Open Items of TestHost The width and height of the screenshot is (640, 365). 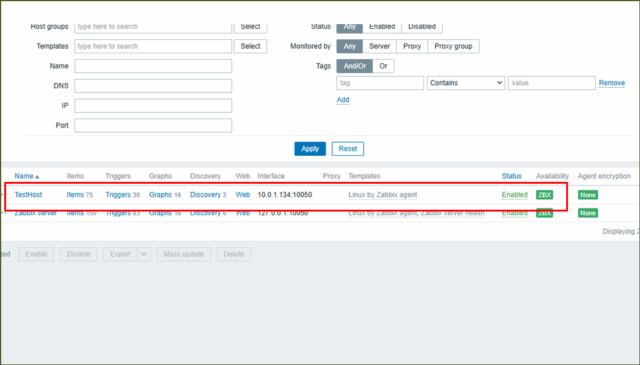tap(75, 195)
